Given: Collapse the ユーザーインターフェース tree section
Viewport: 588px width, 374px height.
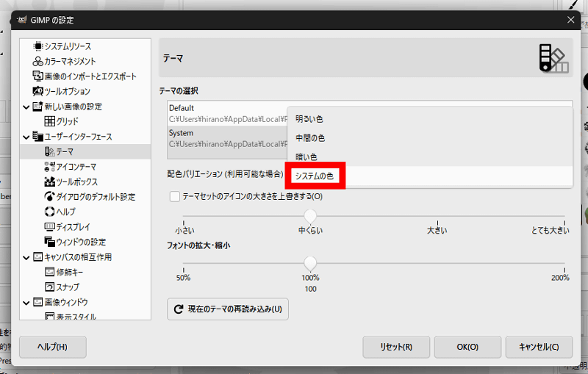Looking at the screenshot, I should coord(26,137).
